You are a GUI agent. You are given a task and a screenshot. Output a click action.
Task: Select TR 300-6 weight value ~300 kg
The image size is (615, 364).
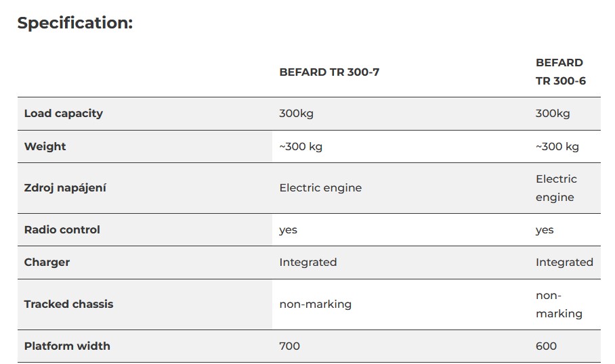click(x=557, y=146)
